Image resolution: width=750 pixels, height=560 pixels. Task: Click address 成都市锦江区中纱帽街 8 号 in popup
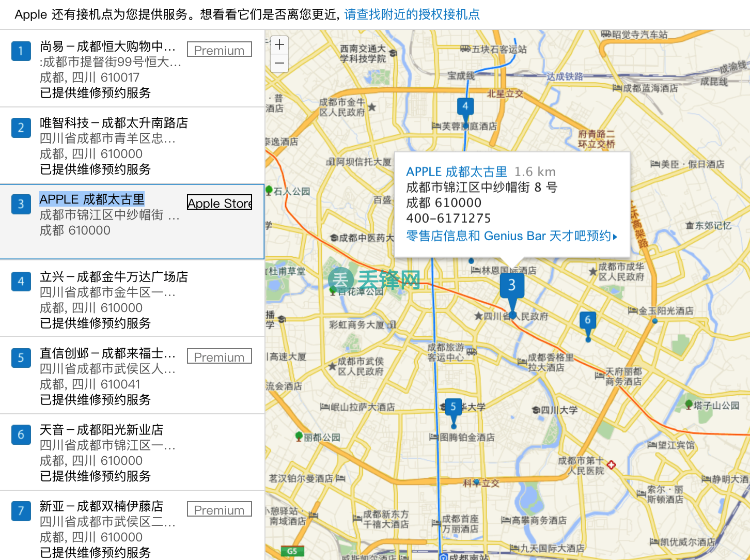(482, 188)
